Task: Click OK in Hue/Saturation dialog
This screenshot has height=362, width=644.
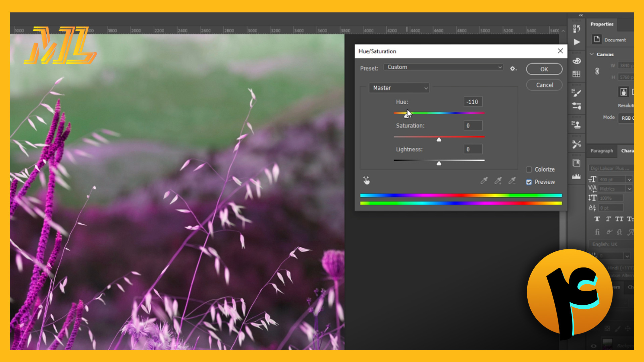Action: point(544,69)
